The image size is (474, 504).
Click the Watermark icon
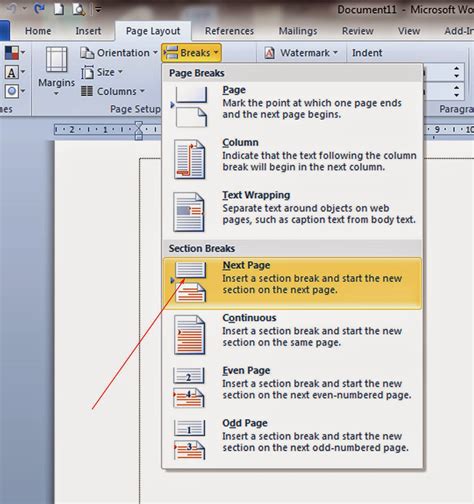[269, 53]
